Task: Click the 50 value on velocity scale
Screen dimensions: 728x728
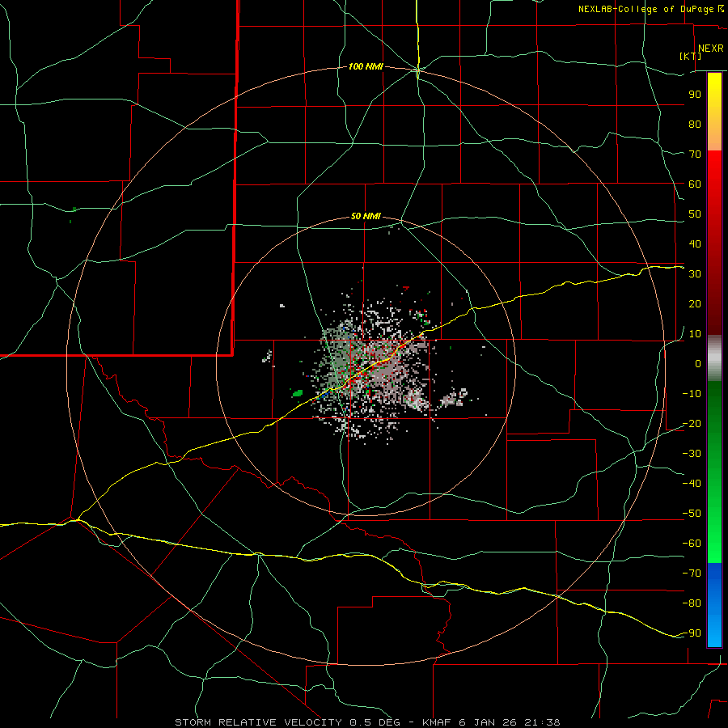Action: tap(695, 214)
